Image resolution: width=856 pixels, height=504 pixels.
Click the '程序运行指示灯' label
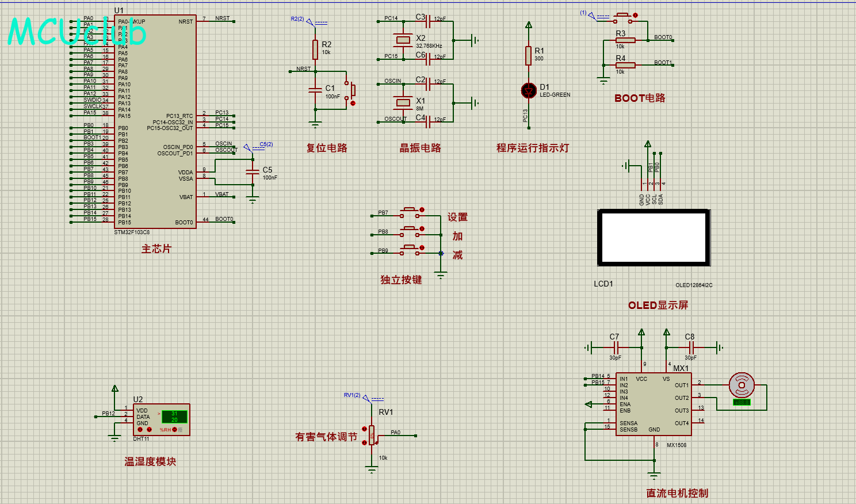(533, 148)
